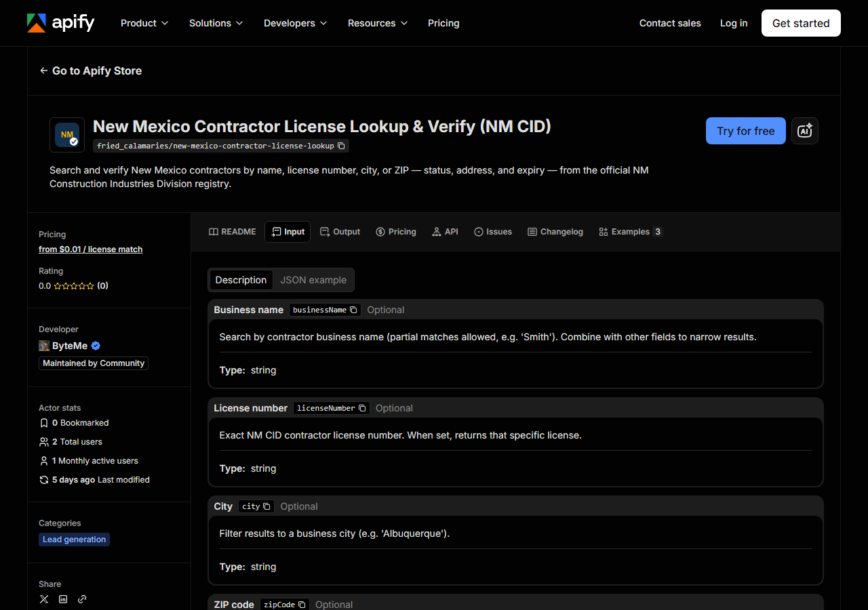868x610 pixels.
Task: Open the Product dropdown menu
Action: (x=144, y=23)
